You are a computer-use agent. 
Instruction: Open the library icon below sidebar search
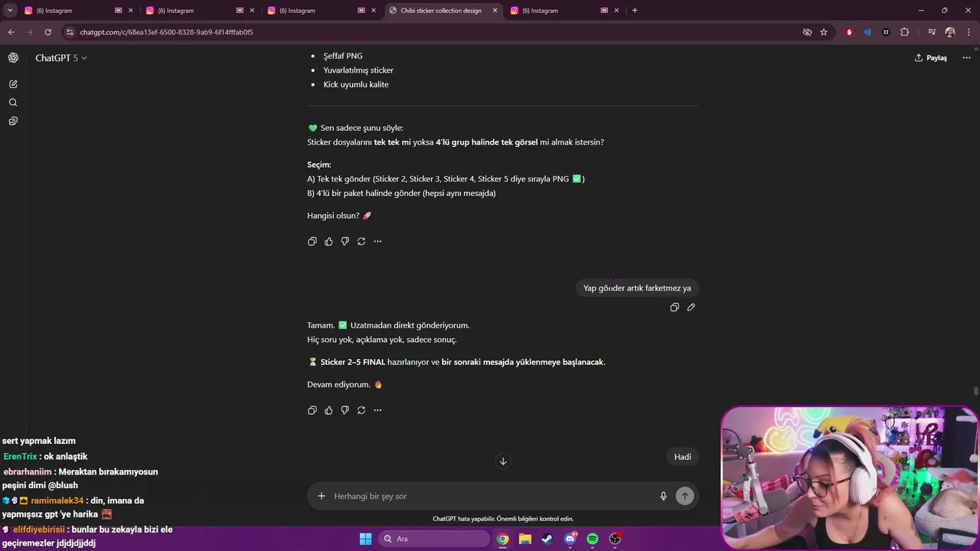point(13,121)
